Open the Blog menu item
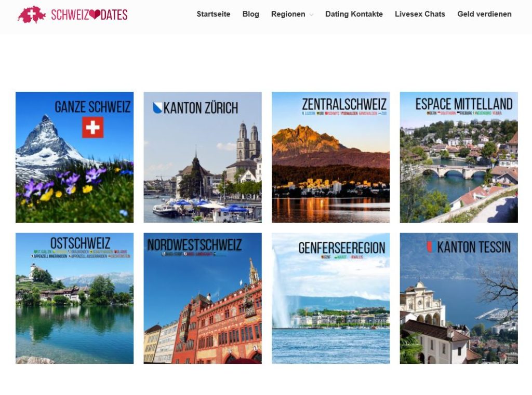Image resolution: width=532 pixels, height=395 pixels. tap(251, 14)
